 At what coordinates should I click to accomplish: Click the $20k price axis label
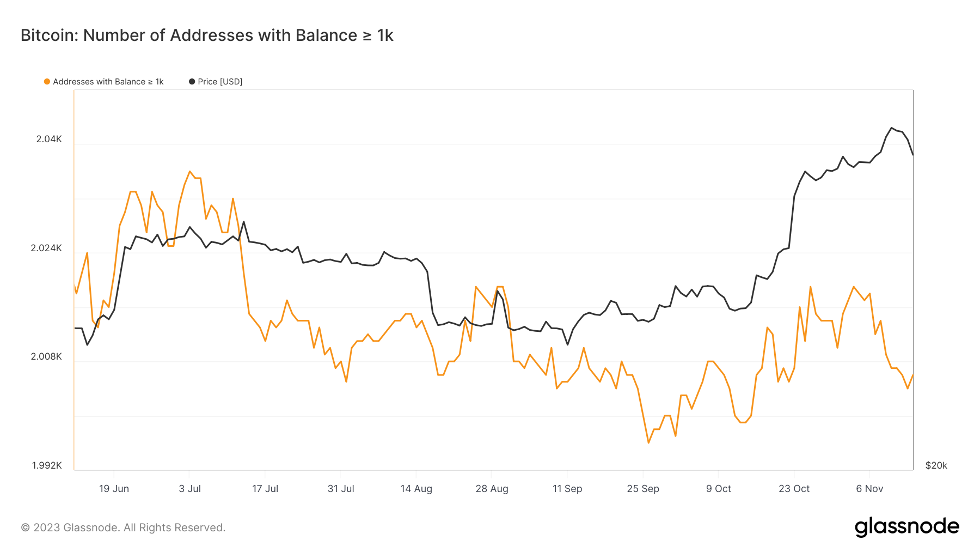click(936, 465)
